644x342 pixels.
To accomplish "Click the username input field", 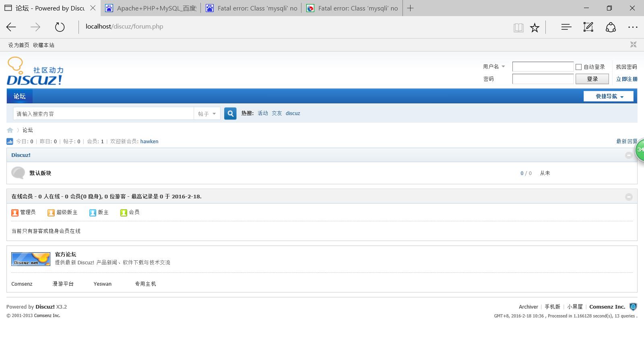I will point(543,66).
